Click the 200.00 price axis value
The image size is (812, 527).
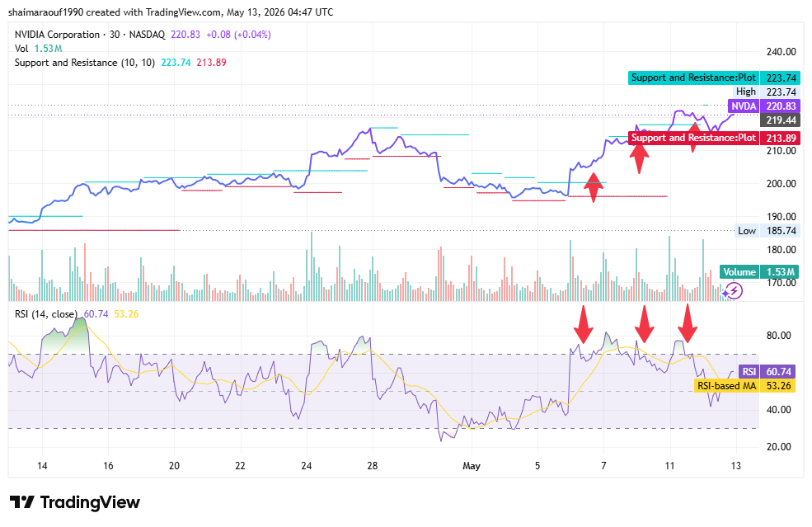781,183
